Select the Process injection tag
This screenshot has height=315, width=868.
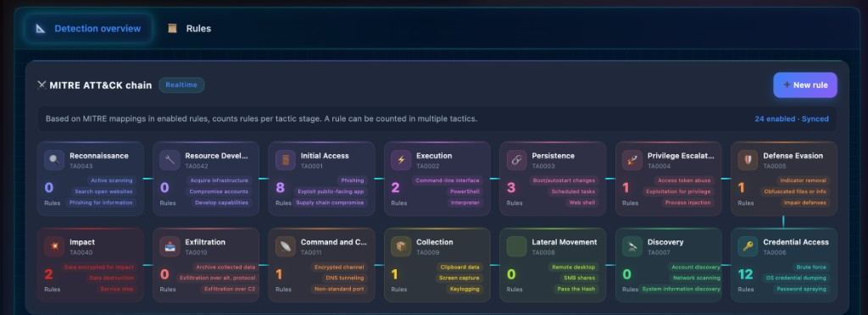coord(687,203)
